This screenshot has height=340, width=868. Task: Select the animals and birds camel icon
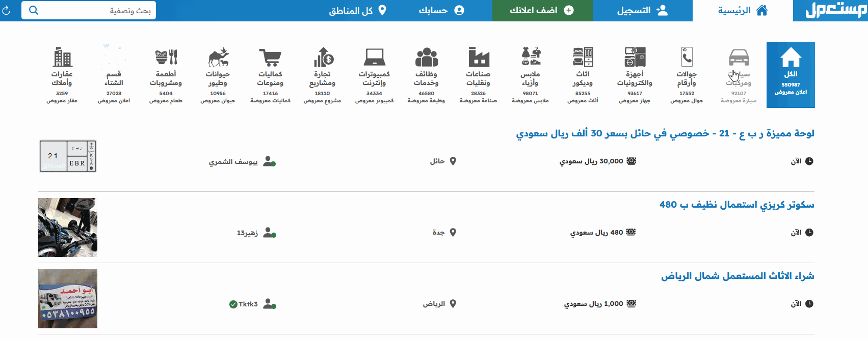tap(218, 58)
